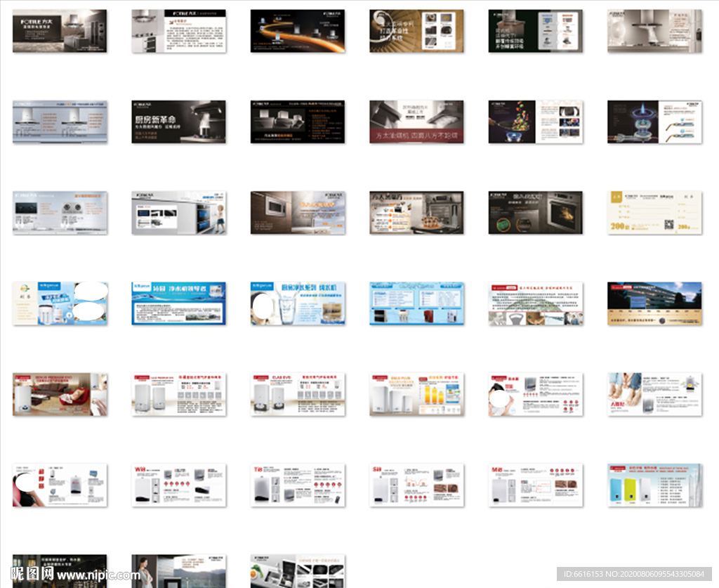Open the T8 water heater page
The width and height of the screenshot is (719, 588).
pos(298,485)
